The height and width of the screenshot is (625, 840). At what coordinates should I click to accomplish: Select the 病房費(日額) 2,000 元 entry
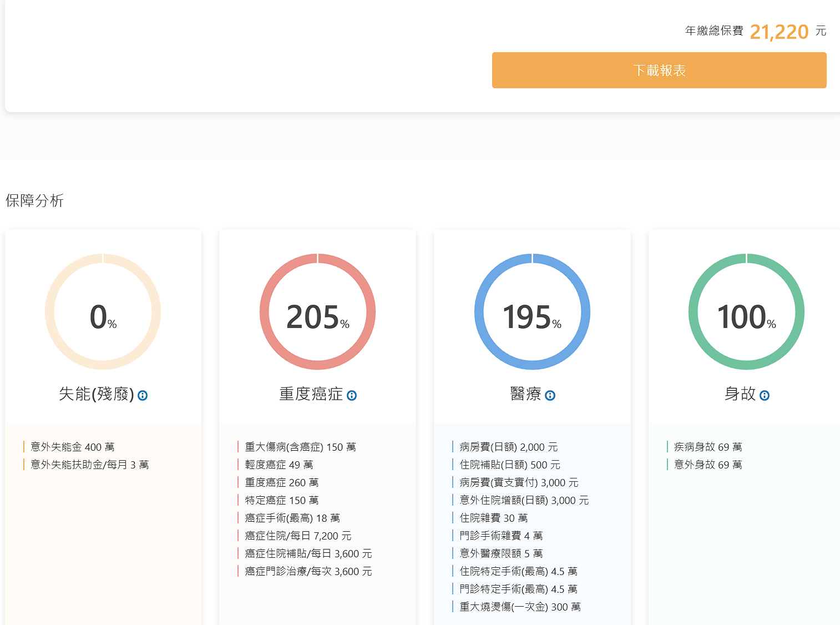tap(508, 447)
